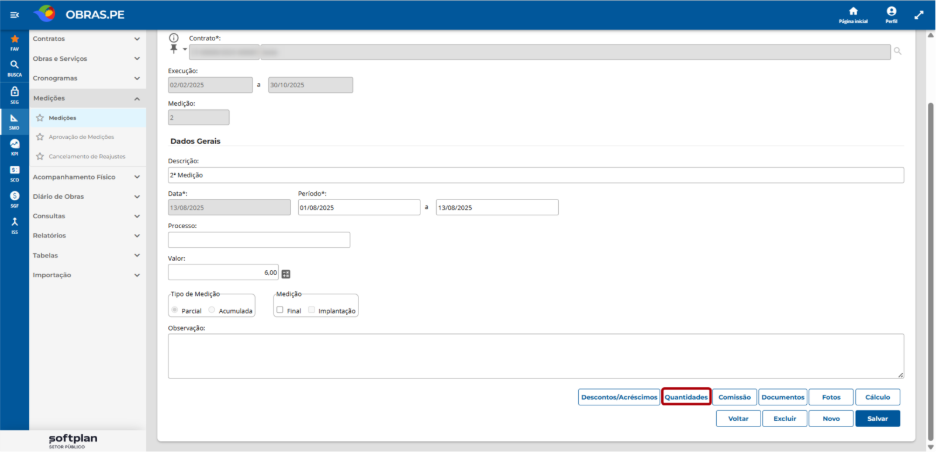Open Diário de Obras menu

87,196
